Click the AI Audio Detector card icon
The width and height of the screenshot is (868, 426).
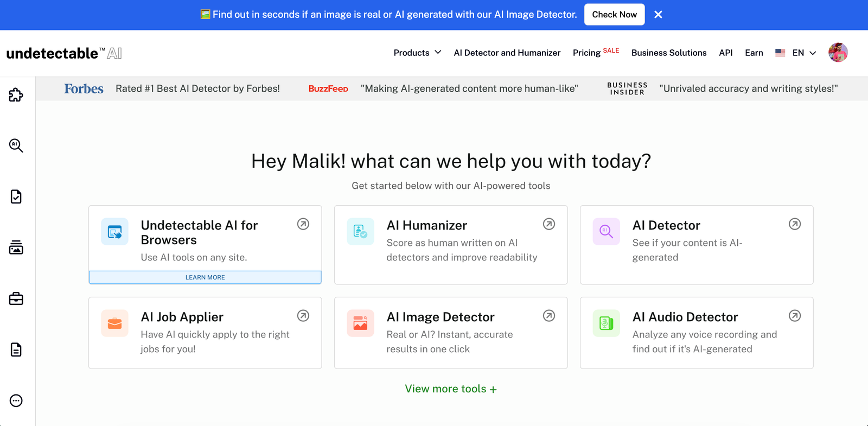coord(606,323)
